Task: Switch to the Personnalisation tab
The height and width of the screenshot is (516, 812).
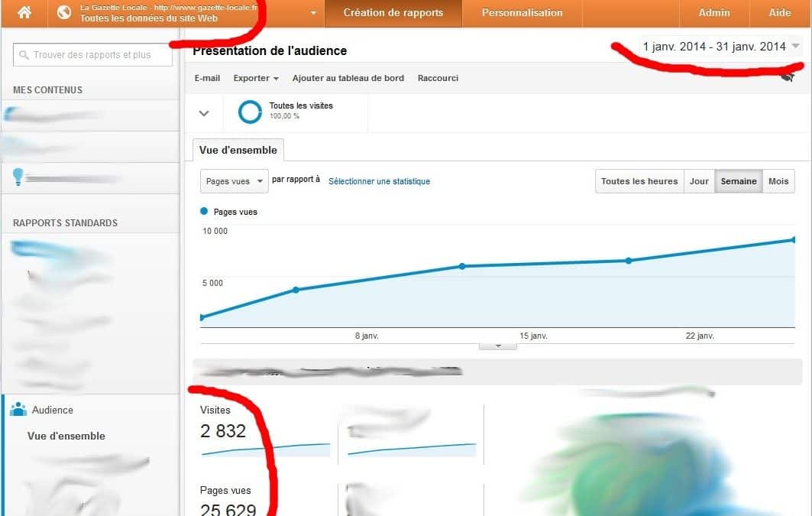Action: click(x=522, y=13)
